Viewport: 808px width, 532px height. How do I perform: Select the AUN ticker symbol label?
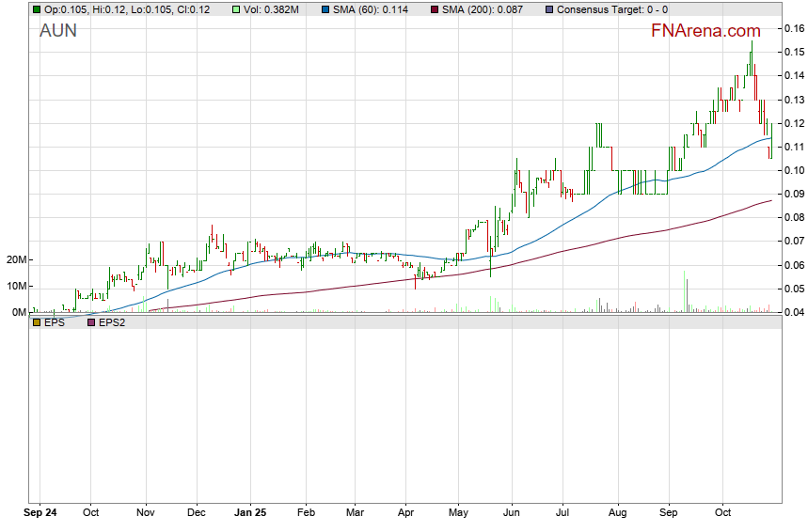(x=58, y=31)
